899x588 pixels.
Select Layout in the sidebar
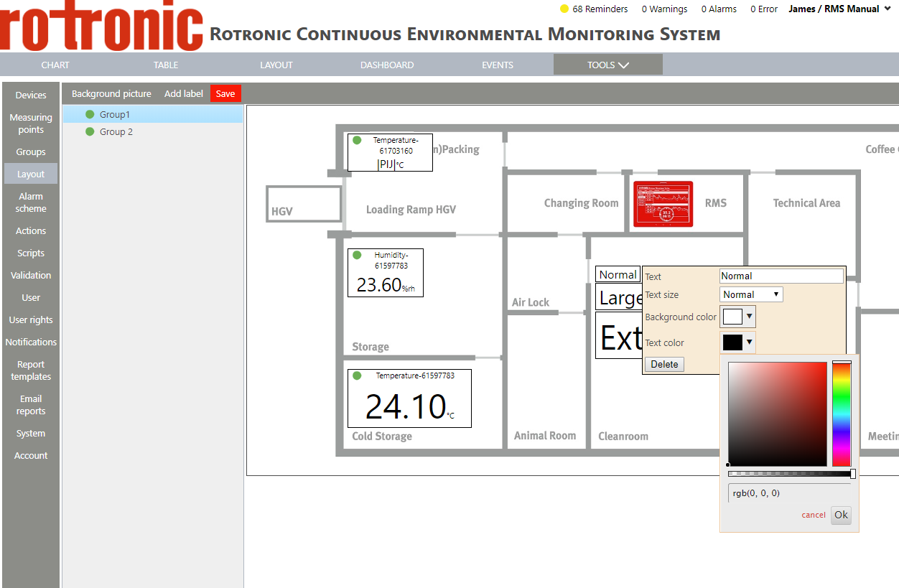[x=31, y=174]
